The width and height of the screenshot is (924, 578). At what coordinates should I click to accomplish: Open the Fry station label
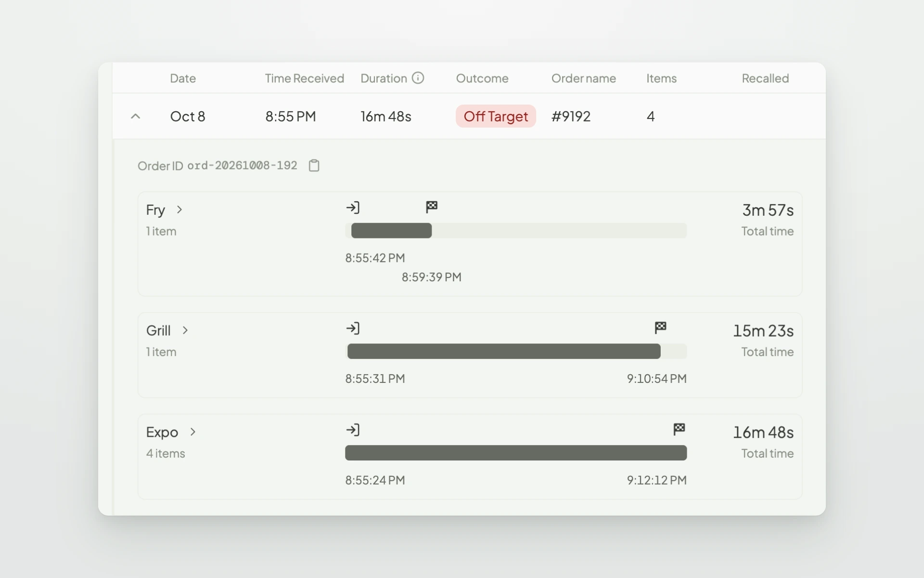[155, 210]
